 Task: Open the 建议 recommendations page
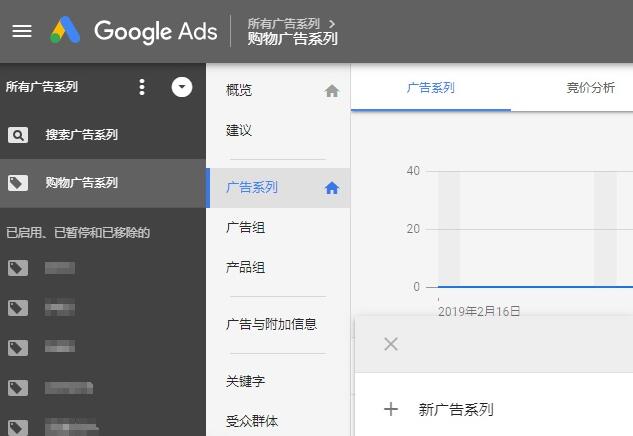pyautogui.click(x=240, y=130)
